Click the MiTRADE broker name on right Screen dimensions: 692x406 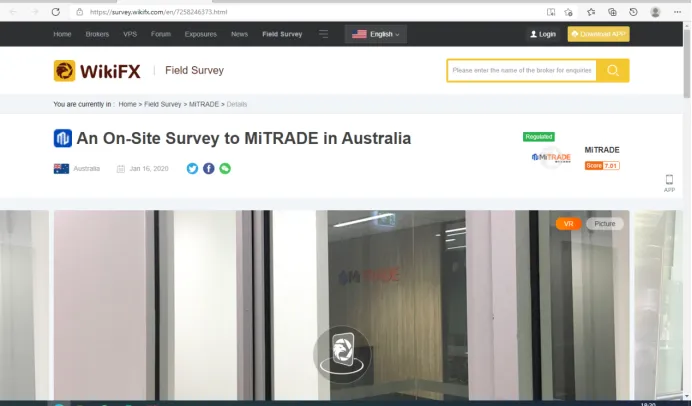602,150
